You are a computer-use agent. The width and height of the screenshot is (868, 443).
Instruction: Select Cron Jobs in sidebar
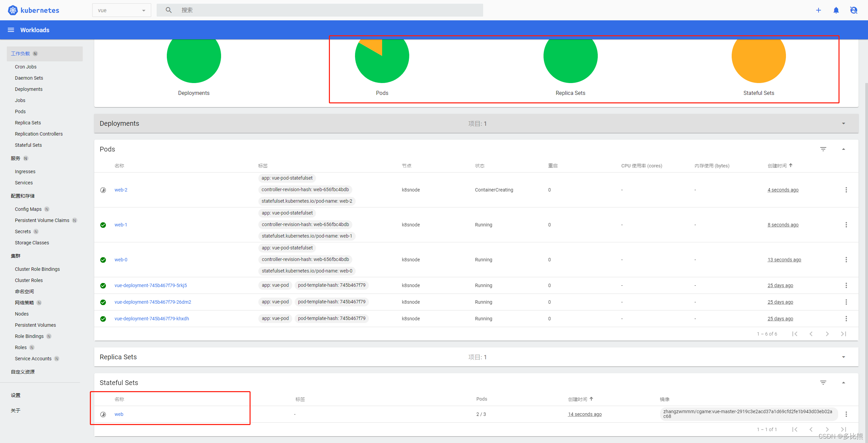point(26,67)
